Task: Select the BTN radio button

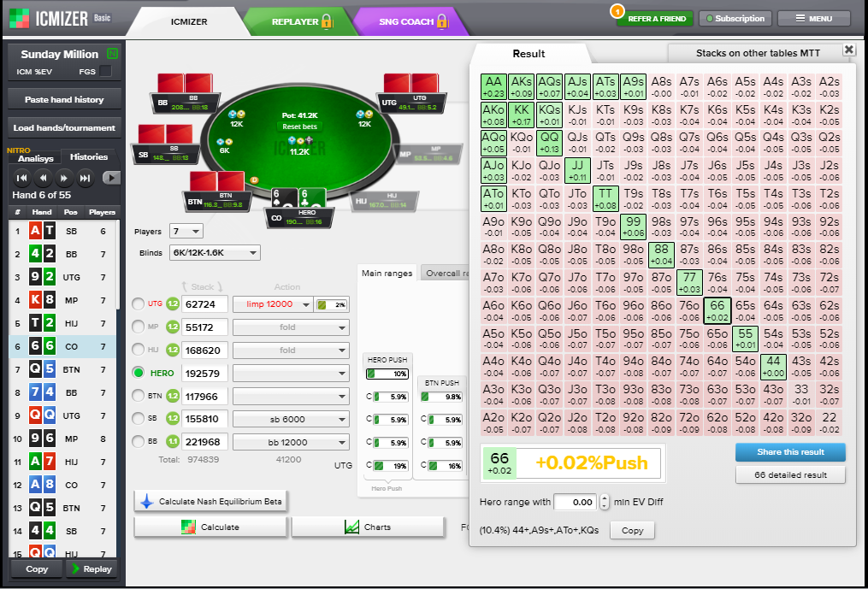Action: 139,397
